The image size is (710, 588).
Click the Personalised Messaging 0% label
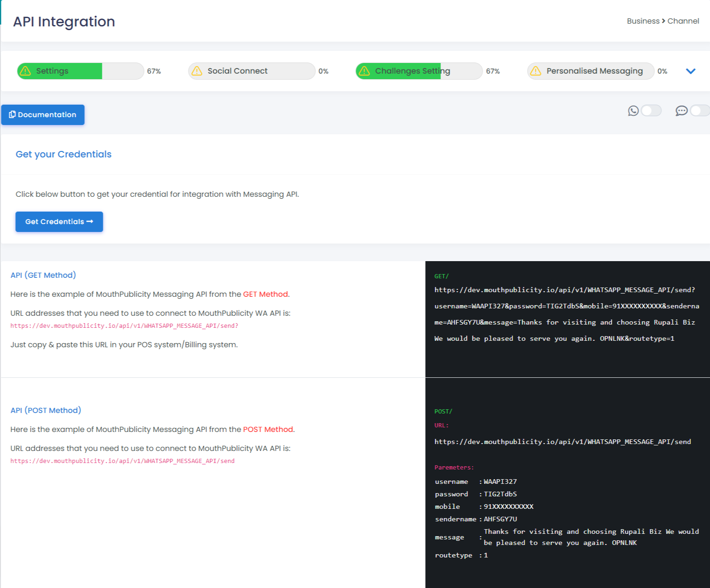(x=662, y=71)
